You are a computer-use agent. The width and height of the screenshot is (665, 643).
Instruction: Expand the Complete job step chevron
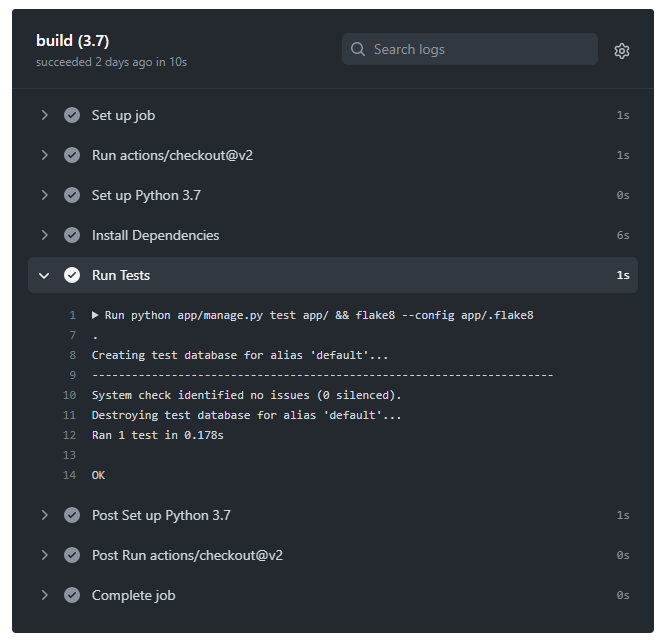(x=45, y=595)
